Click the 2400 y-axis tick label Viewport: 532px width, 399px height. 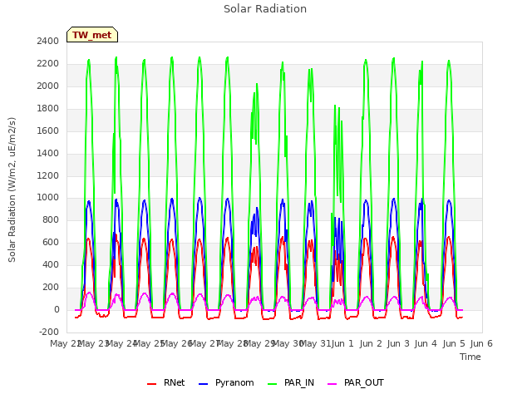(x=48, y=42)
